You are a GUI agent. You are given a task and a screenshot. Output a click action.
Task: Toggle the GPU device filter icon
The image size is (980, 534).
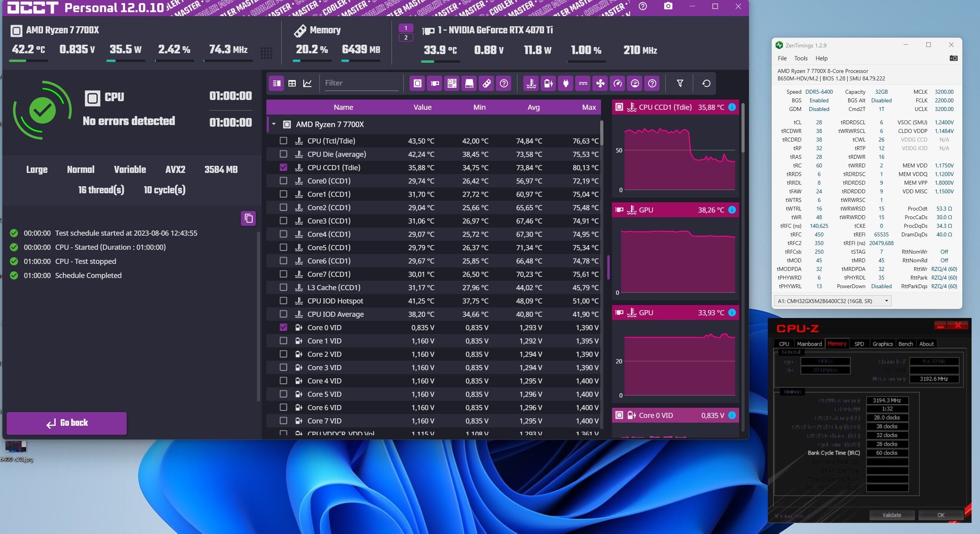coord(435,83)
